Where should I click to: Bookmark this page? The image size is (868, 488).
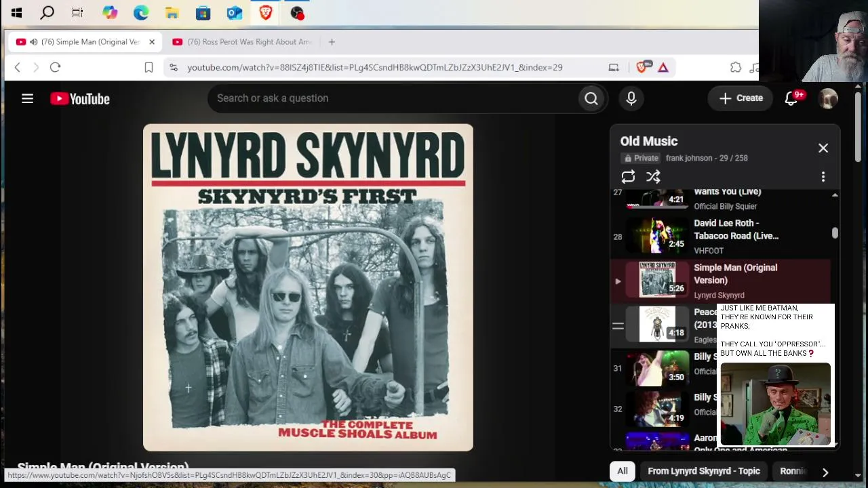149,67
